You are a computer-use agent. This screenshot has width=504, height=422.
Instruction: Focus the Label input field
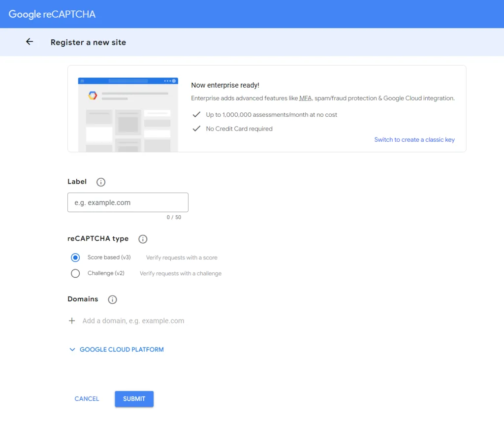[128, 202]
